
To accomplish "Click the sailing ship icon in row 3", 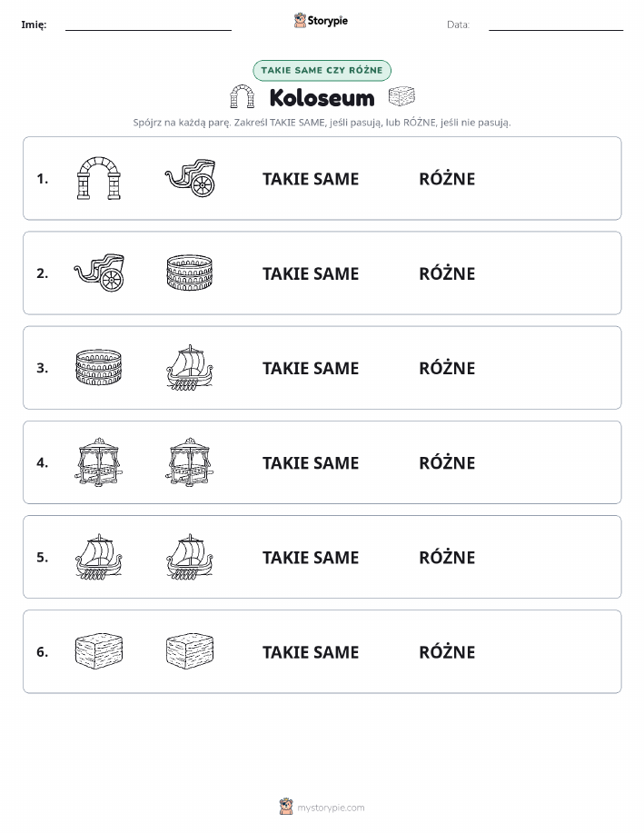I will [190, 368].
